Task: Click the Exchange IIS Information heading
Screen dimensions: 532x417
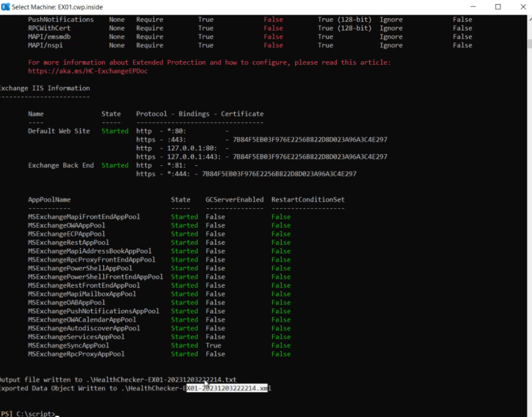Action: pyautogui.click(x=45, y=88)
